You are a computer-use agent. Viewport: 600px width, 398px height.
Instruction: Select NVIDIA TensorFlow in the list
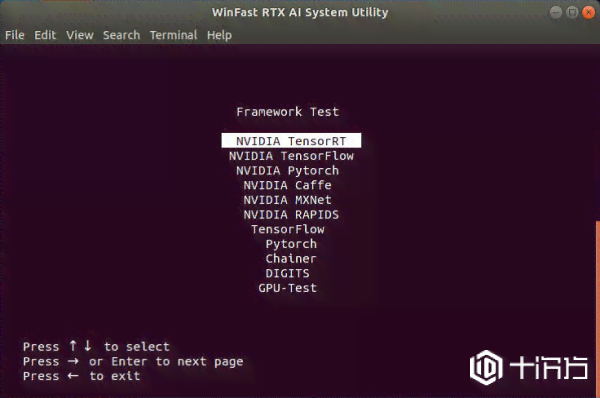[291, 156]
